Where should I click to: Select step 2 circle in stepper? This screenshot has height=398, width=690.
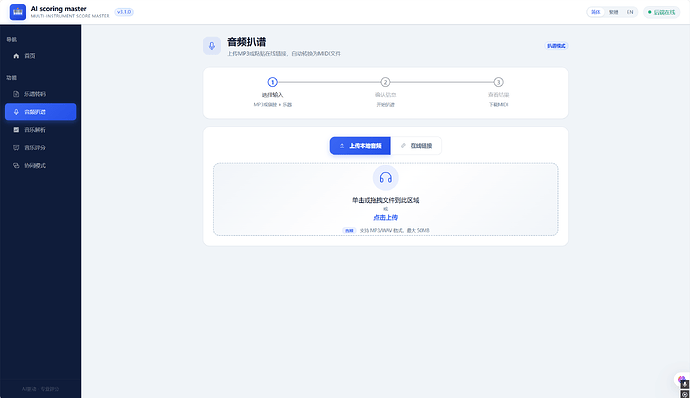tap(385, 82)
